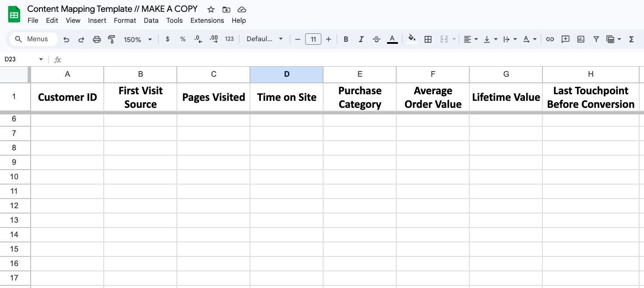Decrease decimal places
Image resolution: width=644 pixels, height=288 pixels.
click(198, 39)
